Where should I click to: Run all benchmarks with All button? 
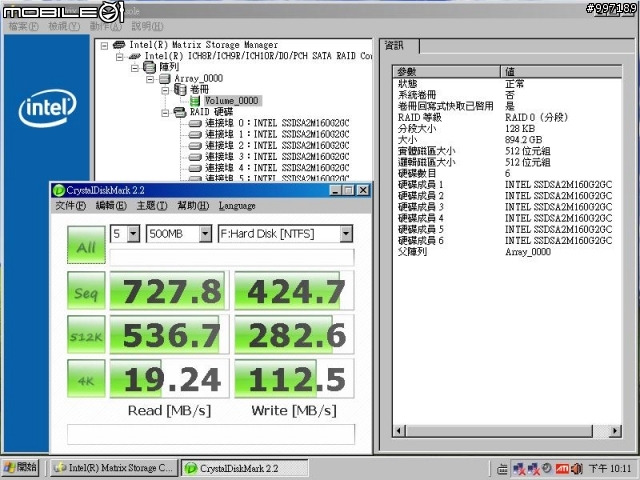(x=86, y=245)
